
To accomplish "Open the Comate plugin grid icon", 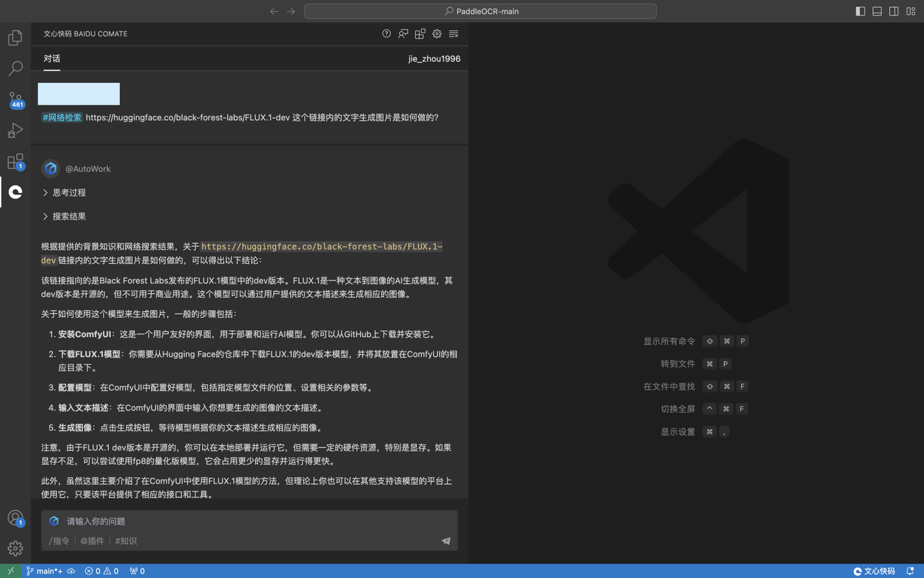I will point(420,34).
